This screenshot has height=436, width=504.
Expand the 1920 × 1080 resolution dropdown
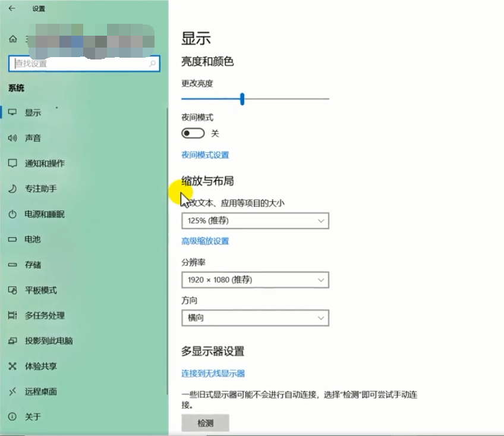(x=254, y=280)
